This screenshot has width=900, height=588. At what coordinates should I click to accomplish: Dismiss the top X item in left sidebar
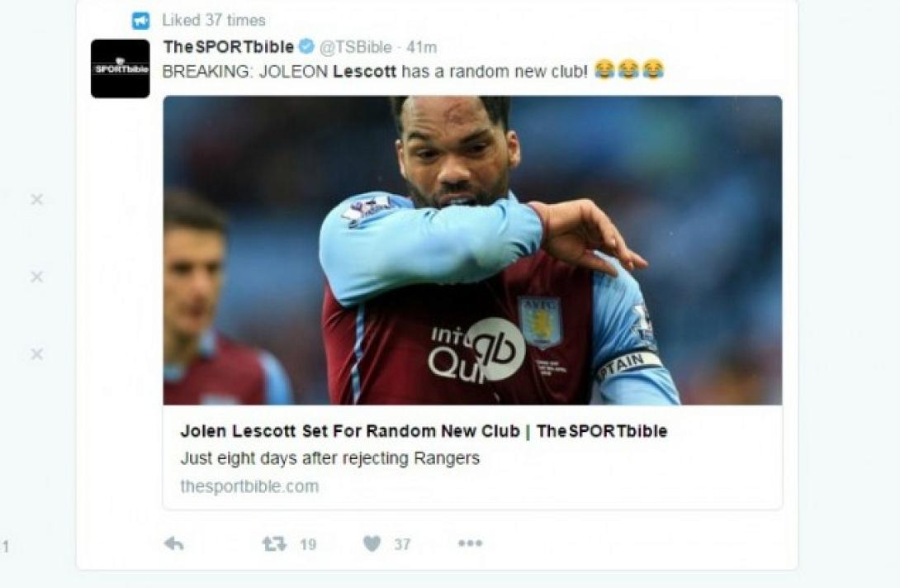pos(36,199)
